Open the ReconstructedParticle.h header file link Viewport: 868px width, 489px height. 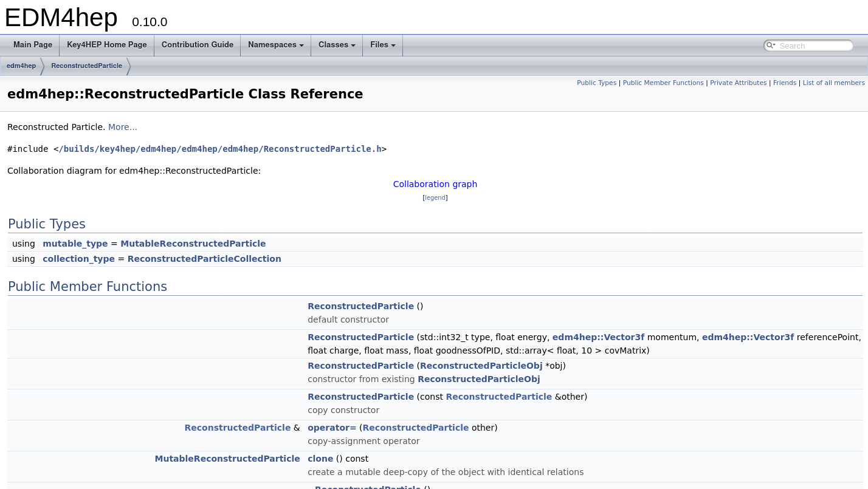click(222, 149)
